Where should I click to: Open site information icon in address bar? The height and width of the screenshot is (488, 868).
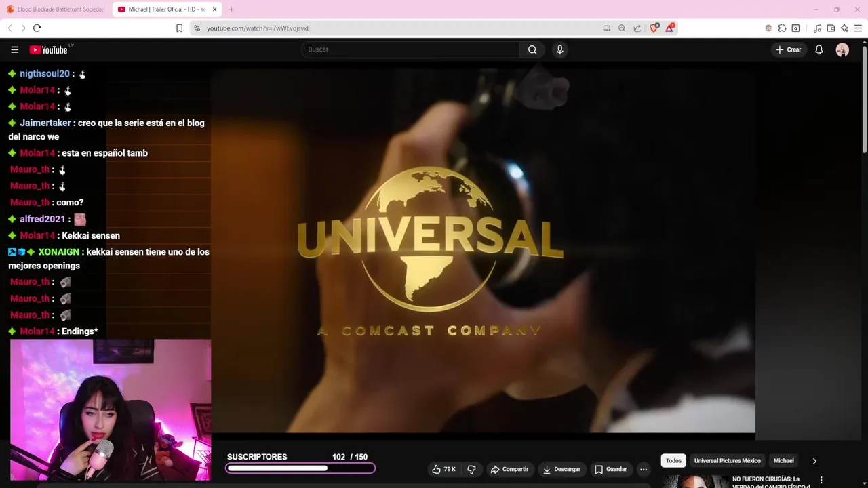click(197, 28)
